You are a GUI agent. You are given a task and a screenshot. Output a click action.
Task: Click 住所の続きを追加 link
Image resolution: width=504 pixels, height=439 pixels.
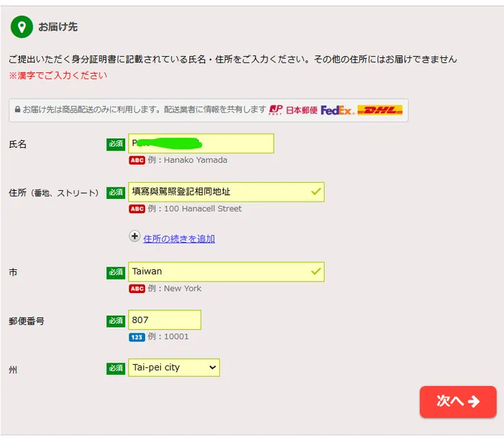(x=179, y=239)
